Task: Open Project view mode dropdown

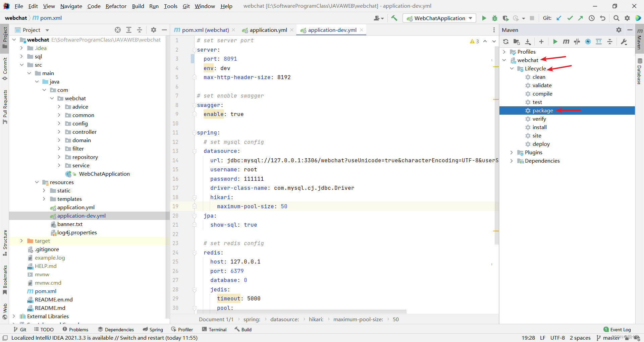Action: 47,30
